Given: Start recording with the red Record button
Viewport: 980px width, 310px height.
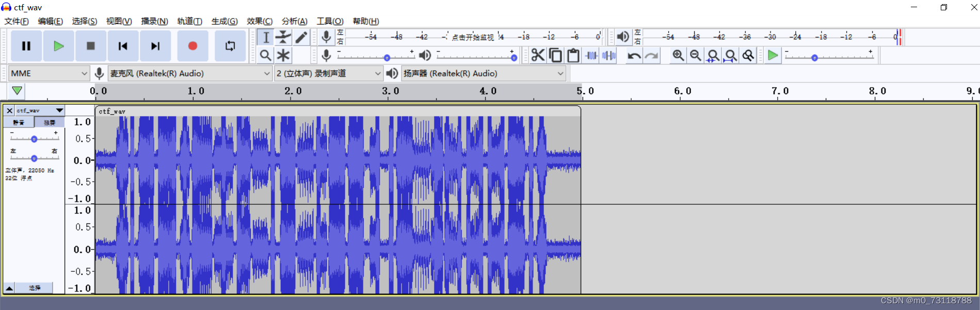Looking at the screenshot, I should coord(192,46).
